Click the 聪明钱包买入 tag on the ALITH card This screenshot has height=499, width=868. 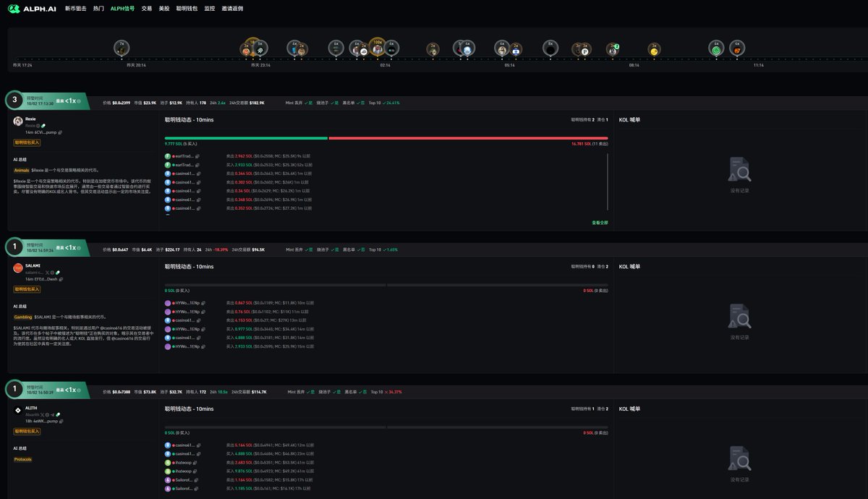click(27, 432)
